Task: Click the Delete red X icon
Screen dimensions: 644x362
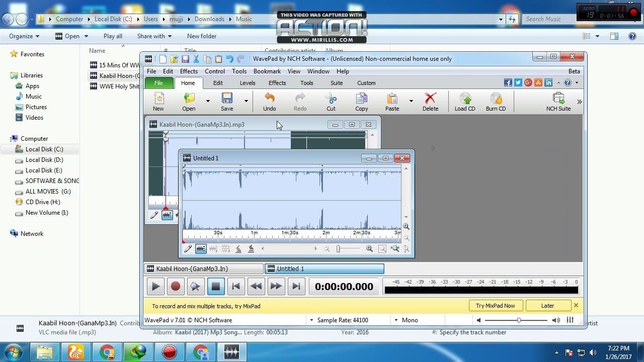Action: coord(430,98)
